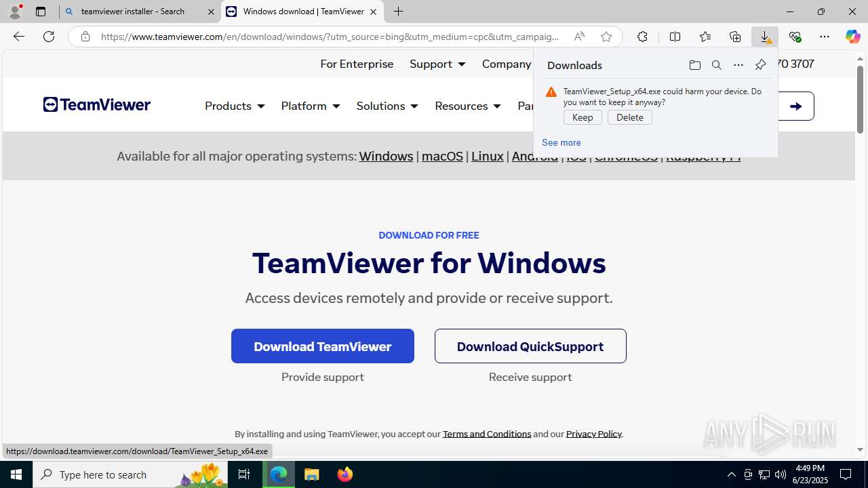Screen dimensions: 868x488
Task: Click the arrow button in page header
Action: tap(795, 106)
